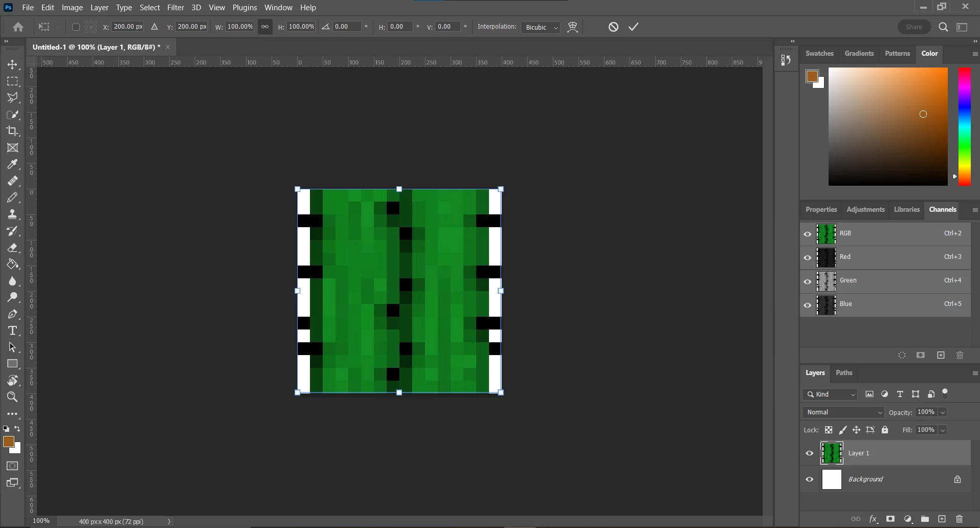Switch to the Adjustments tab
The width and height of the screenshot is (980, 528).
tap(865, 209)
